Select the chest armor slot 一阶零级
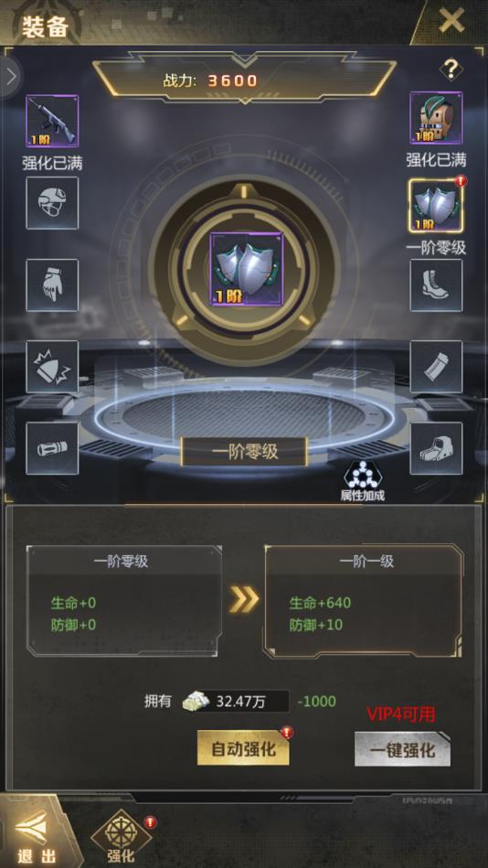 pyautogui.click(x=436, y=205)
